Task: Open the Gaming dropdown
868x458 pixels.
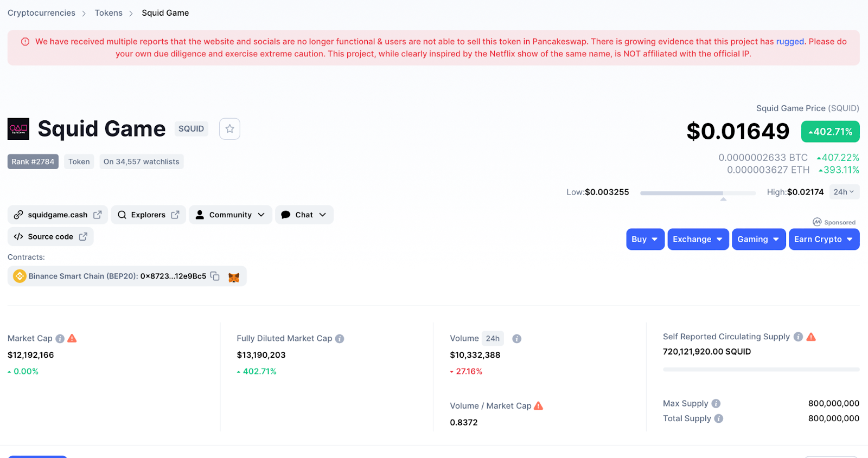Action: 758,239
